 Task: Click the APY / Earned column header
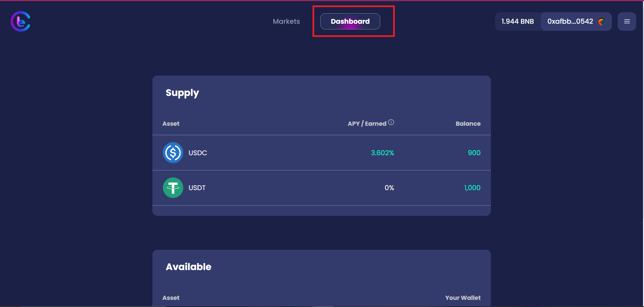(367, 124)
